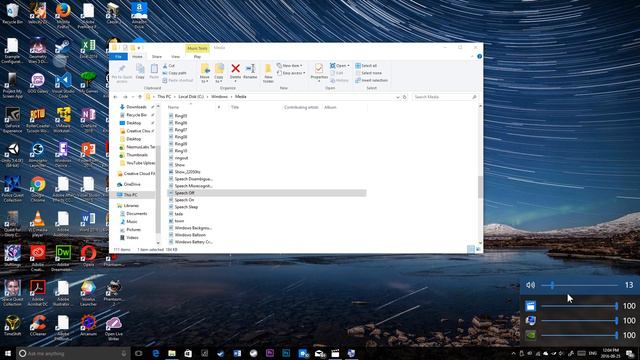
Task: Click Invert selection button
Action: point(371,80)
